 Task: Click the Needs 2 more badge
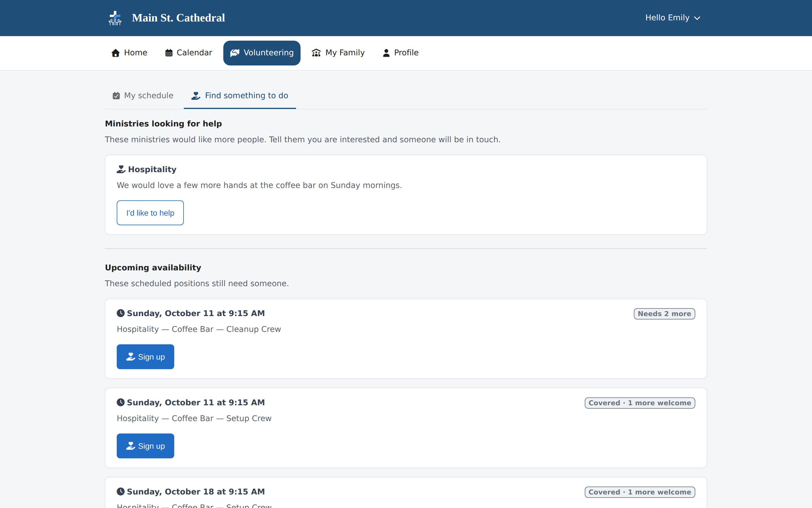(x=664, y=314)
